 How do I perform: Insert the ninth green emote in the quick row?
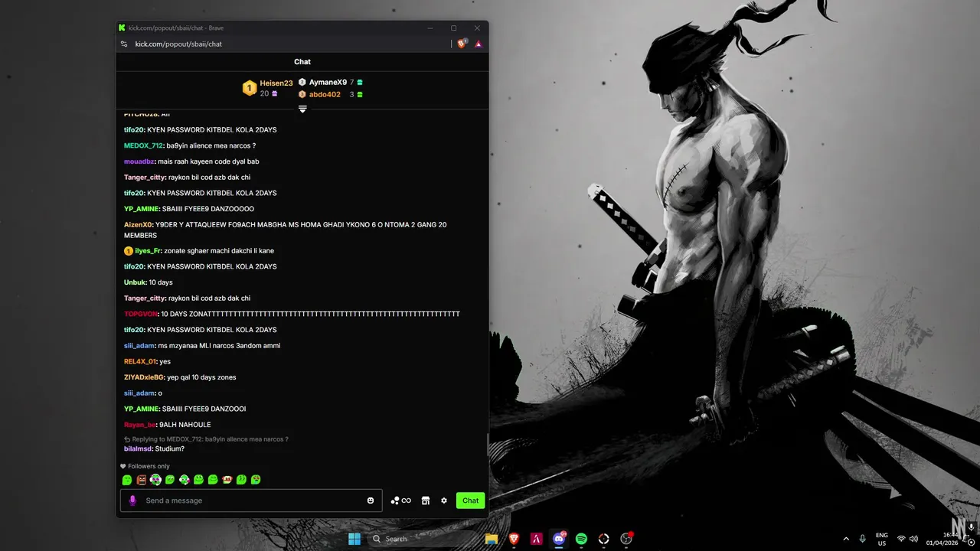241,480
